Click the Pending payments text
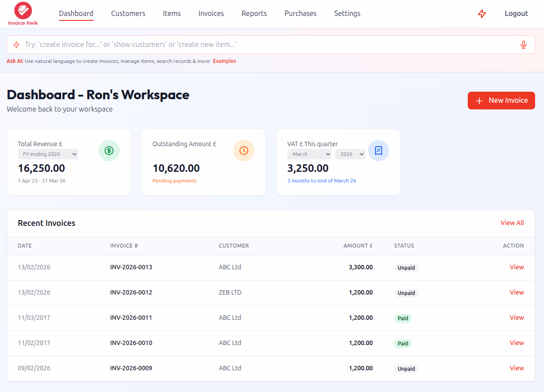Screen dimensions: 544x392 click(175, 181)
